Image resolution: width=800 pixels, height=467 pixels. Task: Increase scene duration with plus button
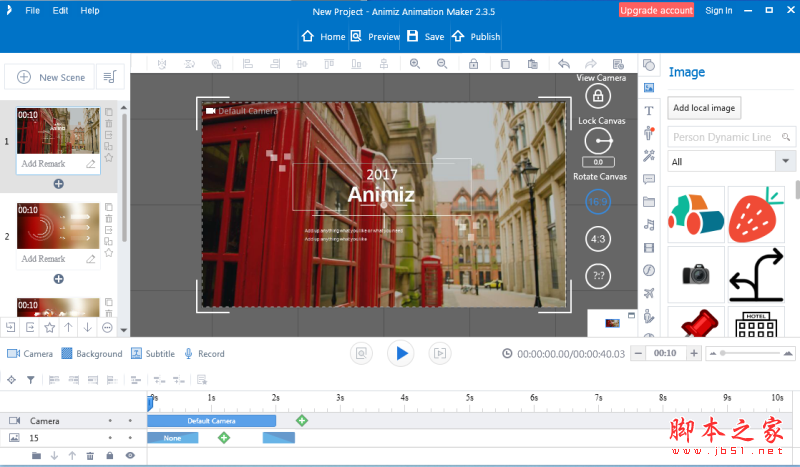pyautogui.click(x=693, y=353)
